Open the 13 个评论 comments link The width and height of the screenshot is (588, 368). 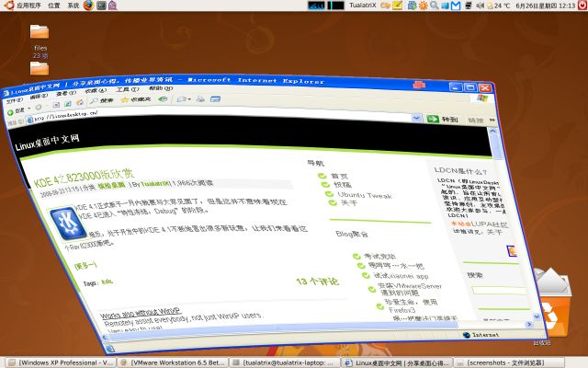point(317,282)
